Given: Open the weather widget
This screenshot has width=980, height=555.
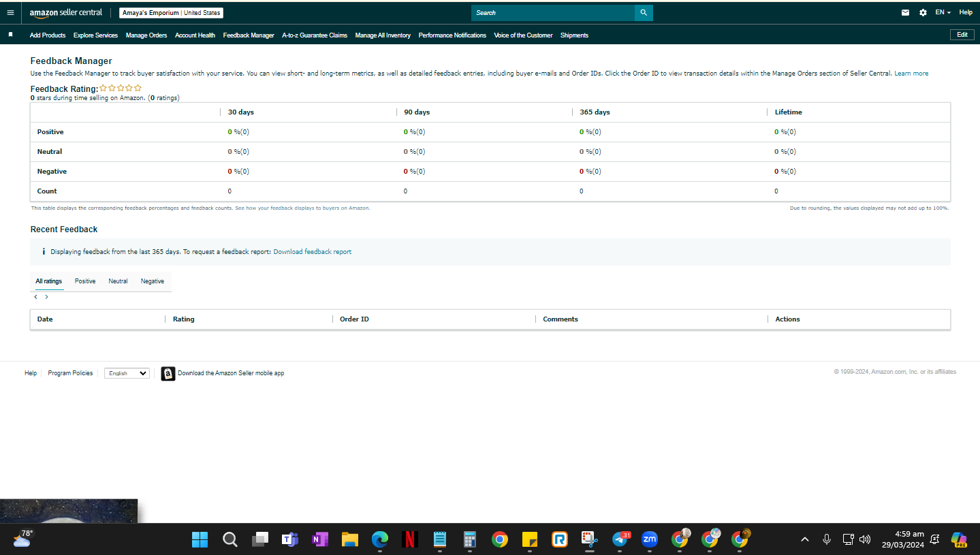Looking at the screenshot, I should click(x=22, y=539).
